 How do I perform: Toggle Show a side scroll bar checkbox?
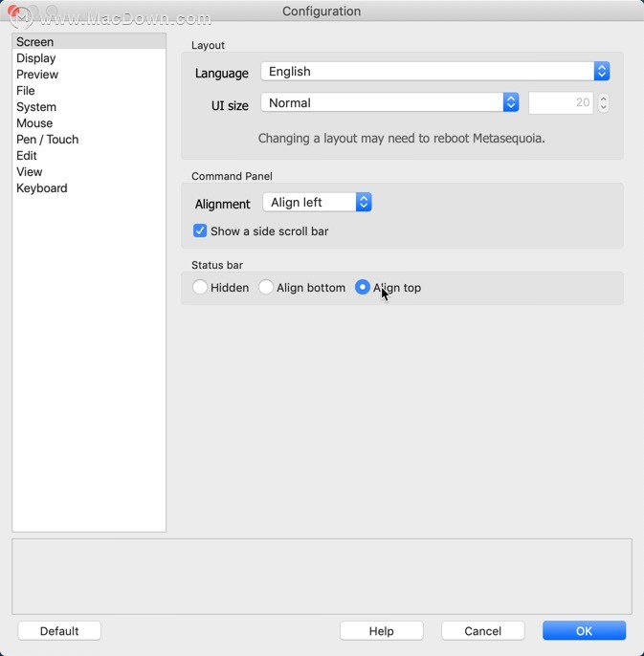[x=200, y=231]
